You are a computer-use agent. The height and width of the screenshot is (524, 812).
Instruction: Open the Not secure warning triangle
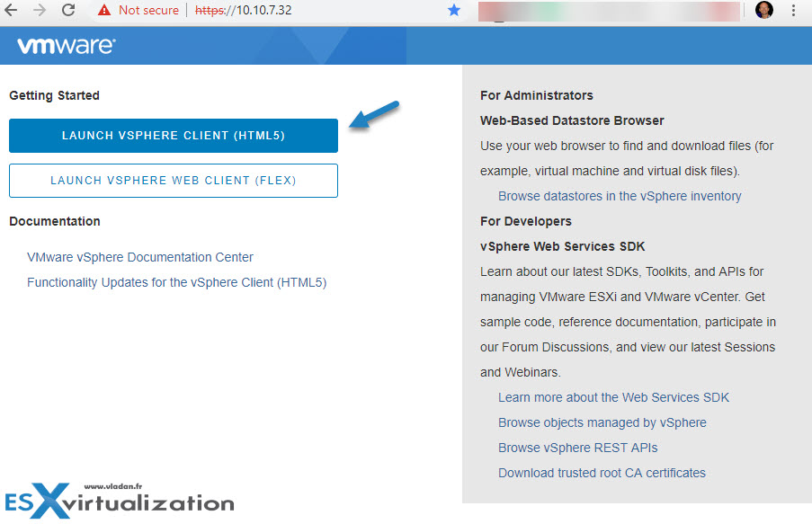[104, 10]
